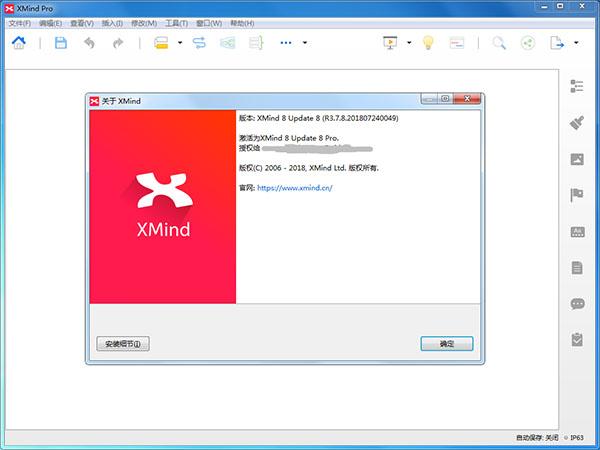Open the 文件(F) menu
The image size is (600, 450).
(20, 23)
